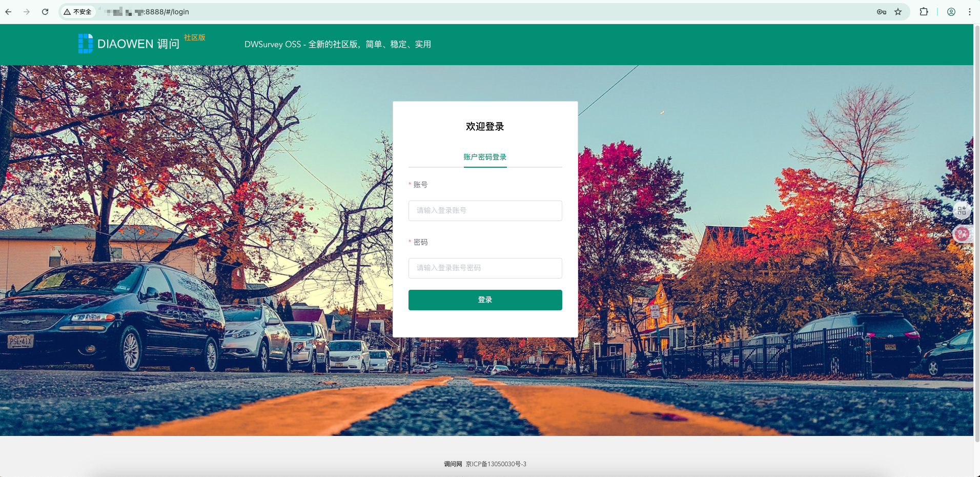Open the browser extensions puzzle icon

[924, 12]
